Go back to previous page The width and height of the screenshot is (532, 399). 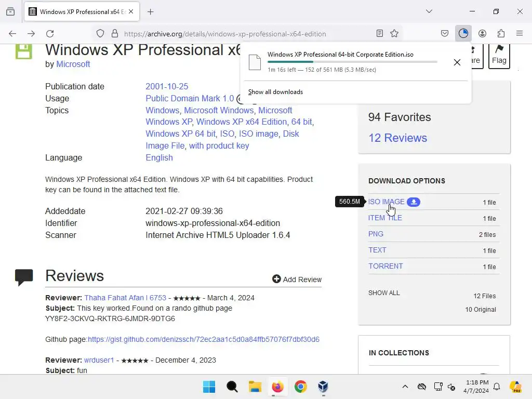point(12,34)
